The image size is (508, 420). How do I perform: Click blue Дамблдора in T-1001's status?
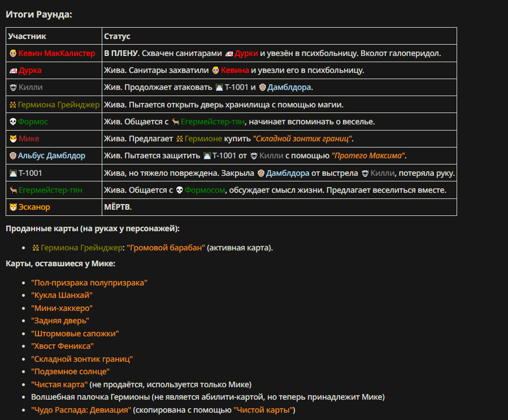pos(288,174)
